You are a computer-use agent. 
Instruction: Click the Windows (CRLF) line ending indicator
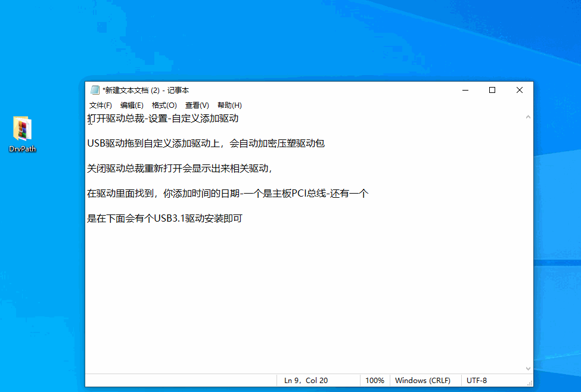tap(424, 380)
